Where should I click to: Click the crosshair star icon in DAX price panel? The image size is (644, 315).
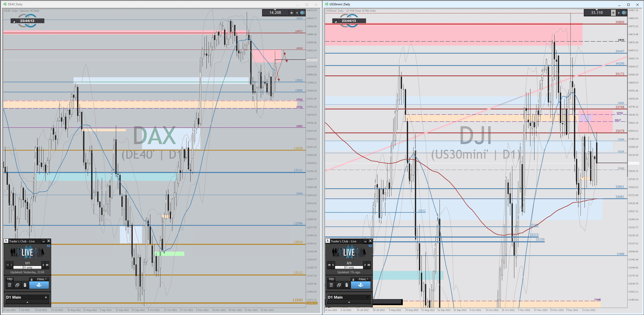pyautogui.click(x=292, y=13)
